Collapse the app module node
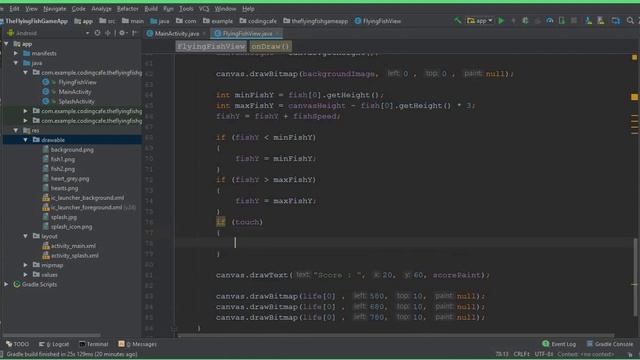Screen dimensions: 640x360 click(6, 44)
